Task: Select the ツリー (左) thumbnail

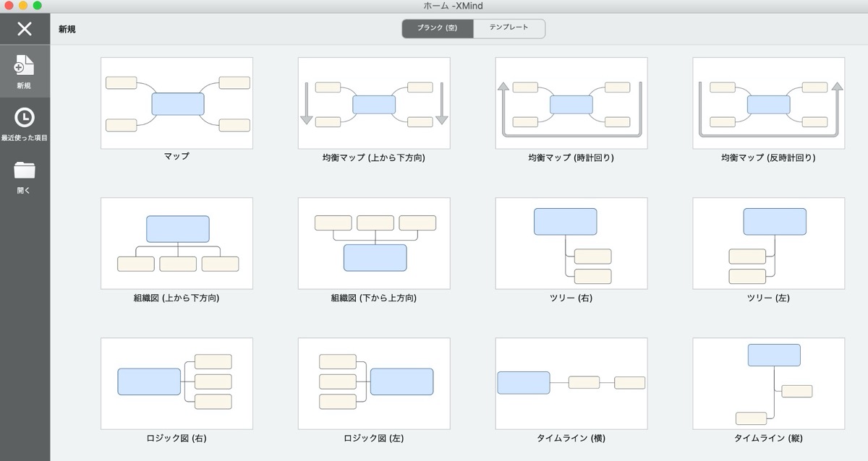Action: pos(769,244)
